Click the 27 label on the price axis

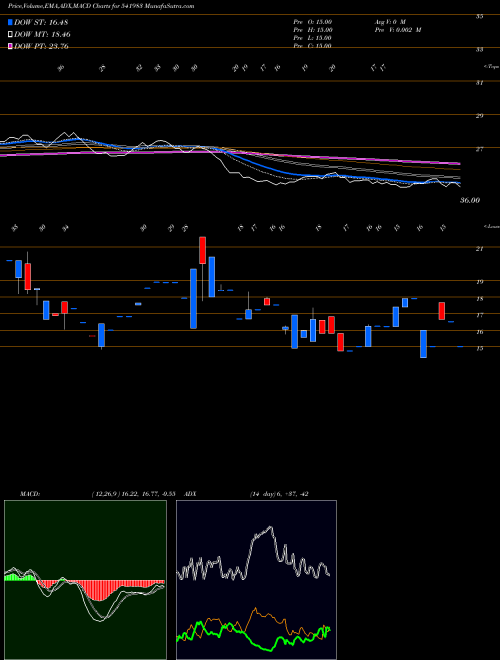click(479, 149)
